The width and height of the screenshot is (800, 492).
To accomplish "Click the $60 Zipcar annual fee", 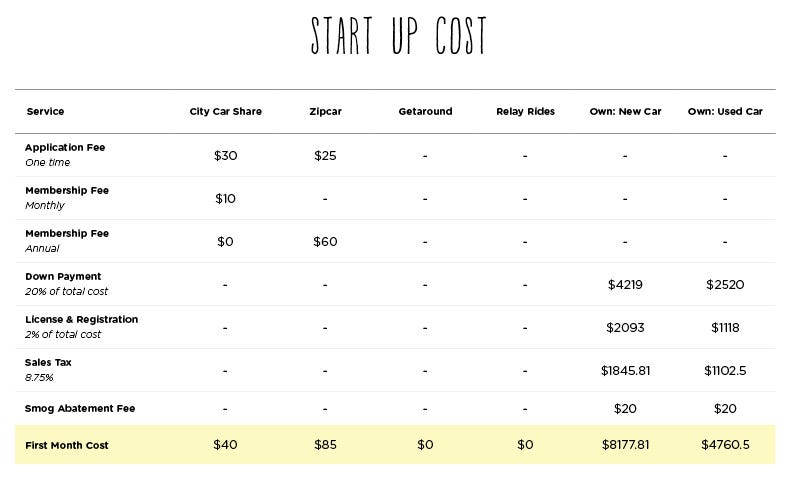I will coord(326,241).
